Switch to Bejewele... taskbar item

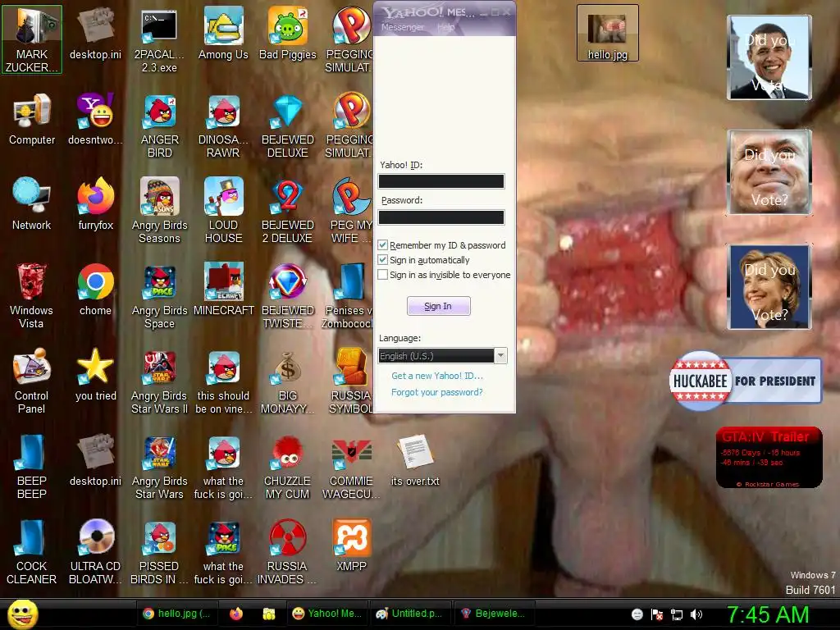pos(494,614)
